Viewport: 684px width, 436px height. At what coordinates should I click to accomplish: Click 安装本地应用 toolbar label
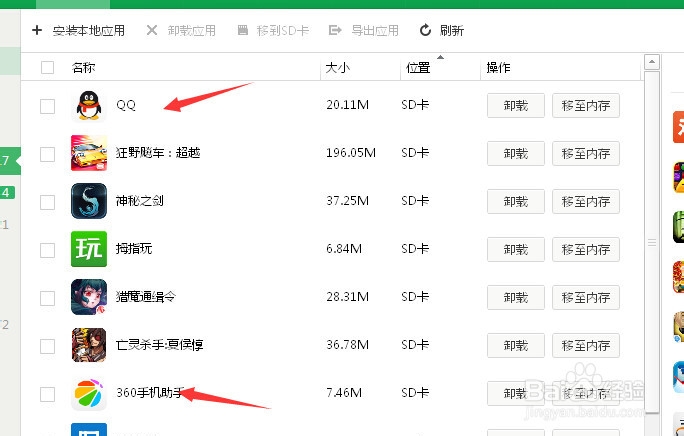89,31
